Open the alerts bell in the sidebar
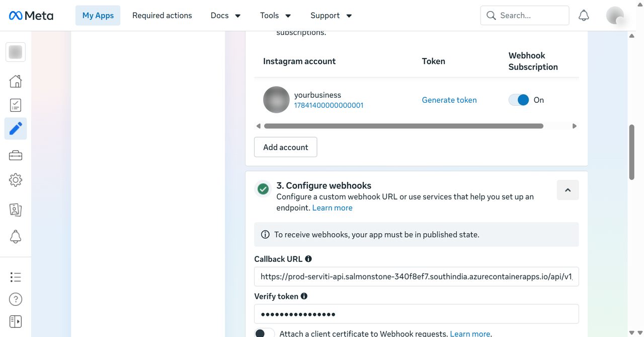This screenshot has width=644, height=337. click(16, 236)
